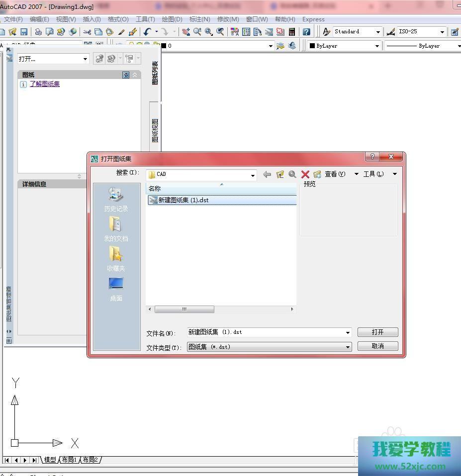Screen dimensions: 461x476
Task: Open the calculator from the toolbar
Action: point(292,32)
